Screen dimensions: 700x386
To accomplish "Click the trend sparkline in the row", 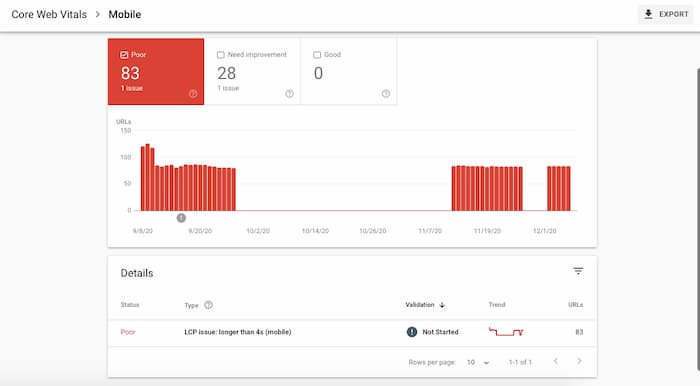I will [x=506, y=332].
